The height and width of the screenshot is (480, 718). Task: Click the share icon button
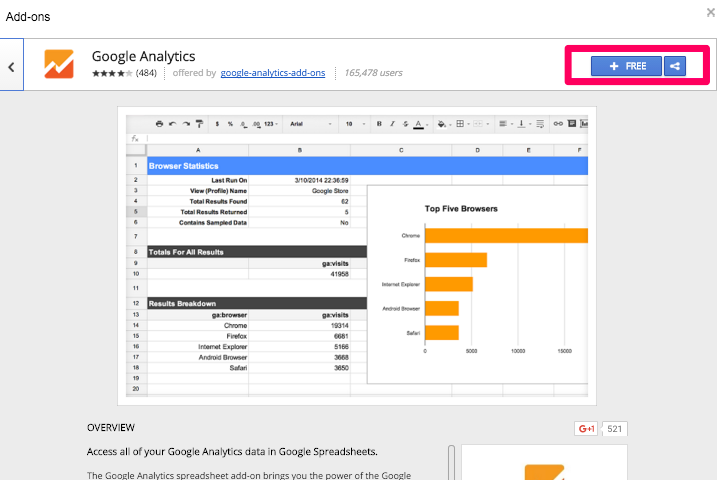(676, 66)
